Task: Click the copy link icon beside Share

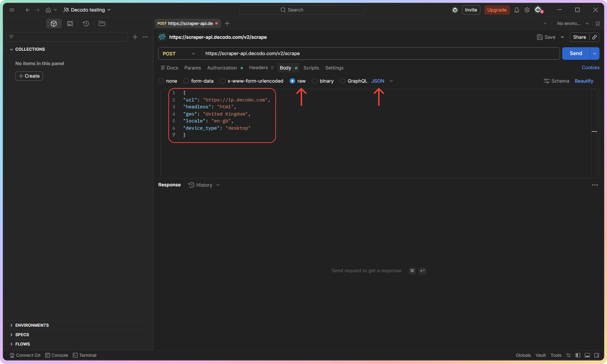Action: [x=595, y=37]
